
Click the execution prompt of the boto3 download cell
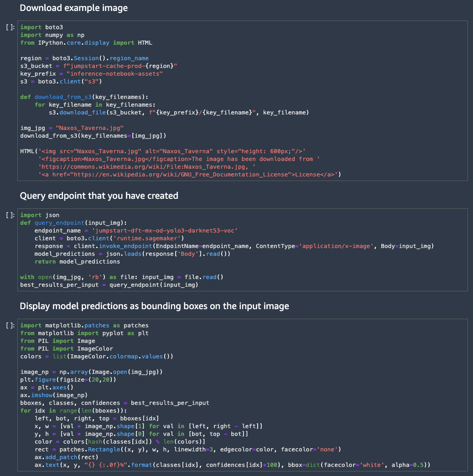[x=10, y=27]
